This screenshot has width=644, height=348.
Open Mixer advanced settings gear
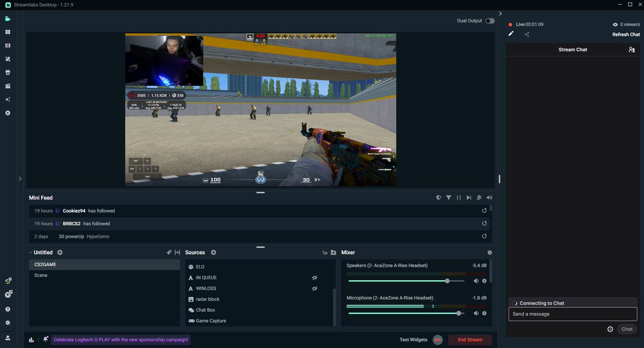click(489, 253)
